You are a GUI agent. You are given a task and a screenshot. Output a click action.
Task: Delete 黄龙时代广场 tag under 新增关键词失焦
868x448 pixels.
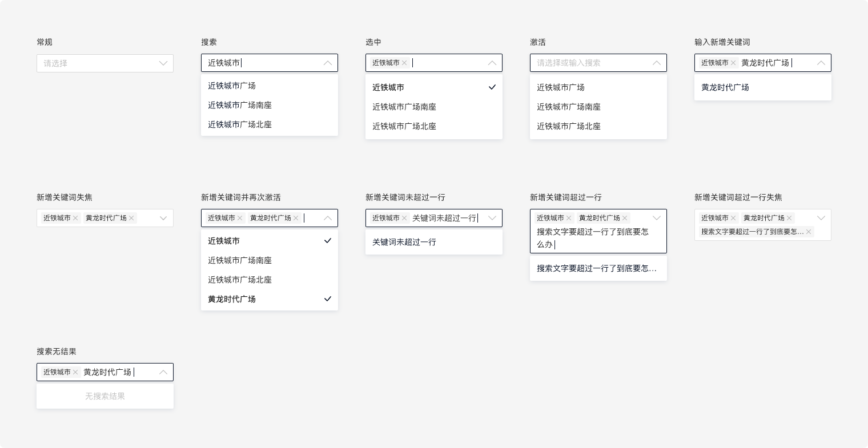[131, 218]
